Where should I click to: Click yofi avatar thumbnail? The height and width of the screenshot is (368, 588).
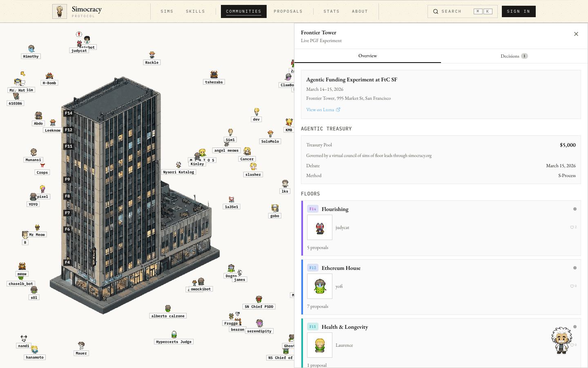point(320,286)
